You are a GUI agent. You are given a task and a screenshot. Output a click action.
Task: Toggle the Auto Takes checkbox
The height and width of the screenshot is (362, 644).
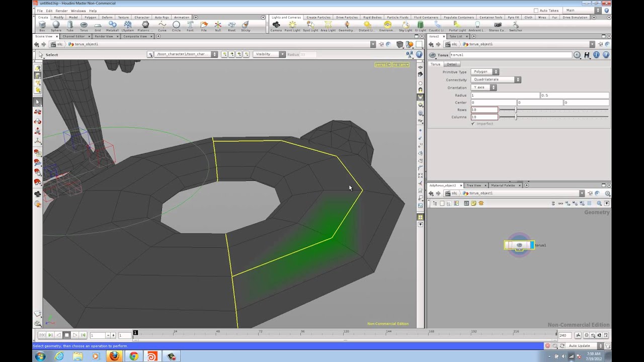536,11
